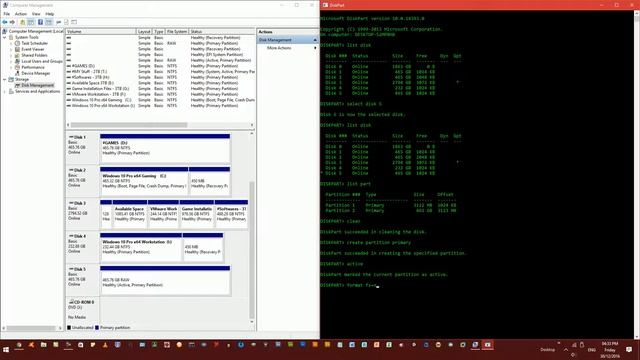Click the CD-ROM 0 drive icon

[71, 302]
